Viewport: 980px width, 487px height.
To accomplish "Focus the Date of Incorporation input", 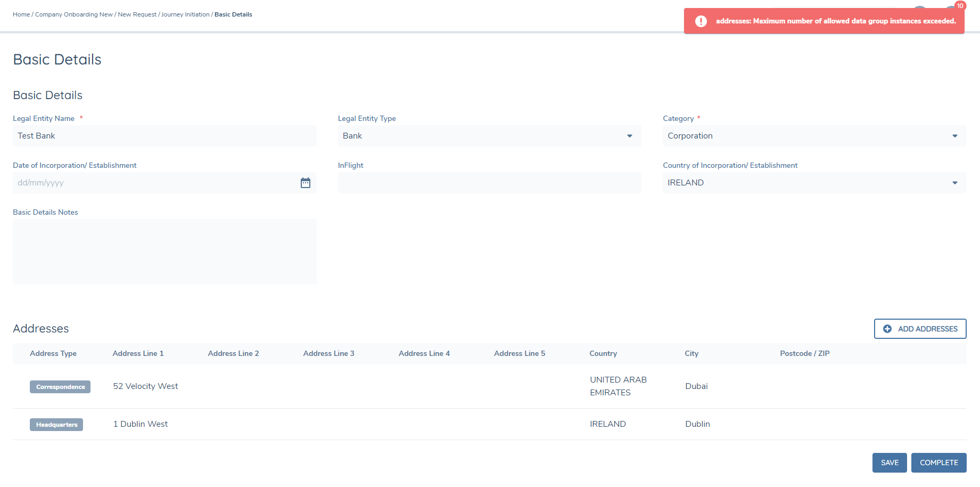I will pyautogui.click(x=154, y=183).
